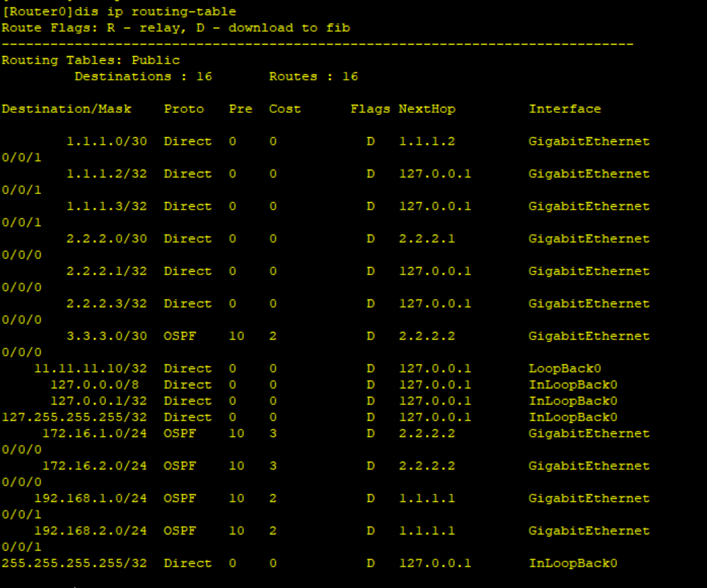Screen dimensions: 707x588
Task: Click the 255.255.255.255/32 destination entry
Action: point(74,563)
